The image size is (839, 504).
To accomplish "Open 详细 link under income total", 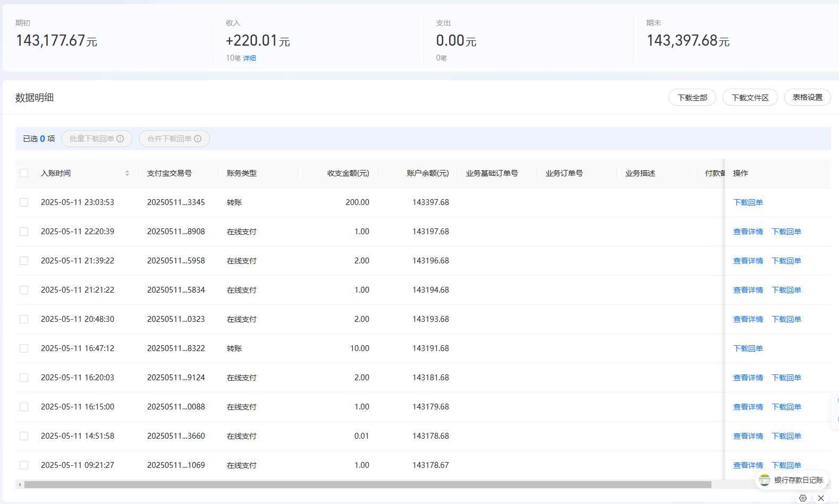I will point(249,58).
